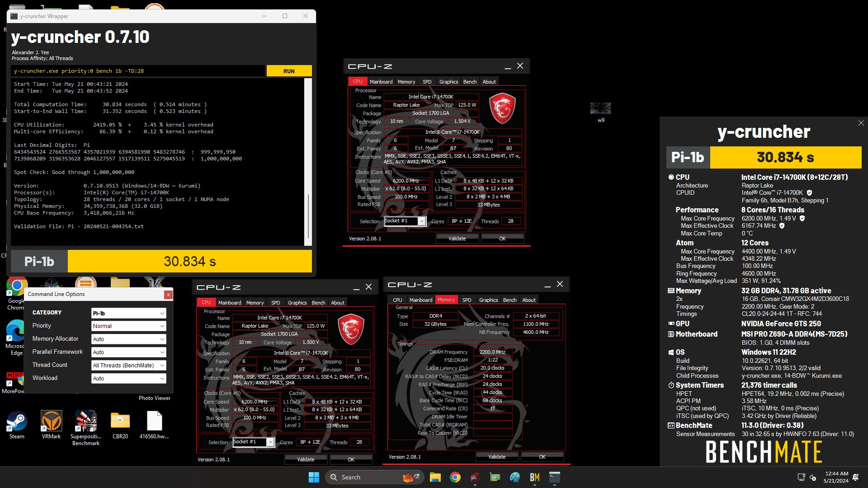Select the w9 desktop thumbnail icon

pos(600,112)
